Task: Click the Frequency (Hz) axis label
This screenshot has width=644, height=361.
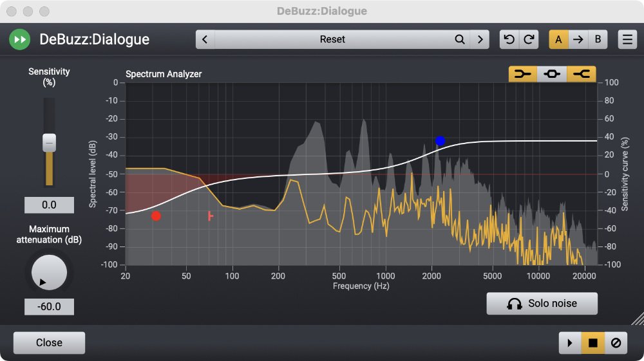Action: pos(361,286)
